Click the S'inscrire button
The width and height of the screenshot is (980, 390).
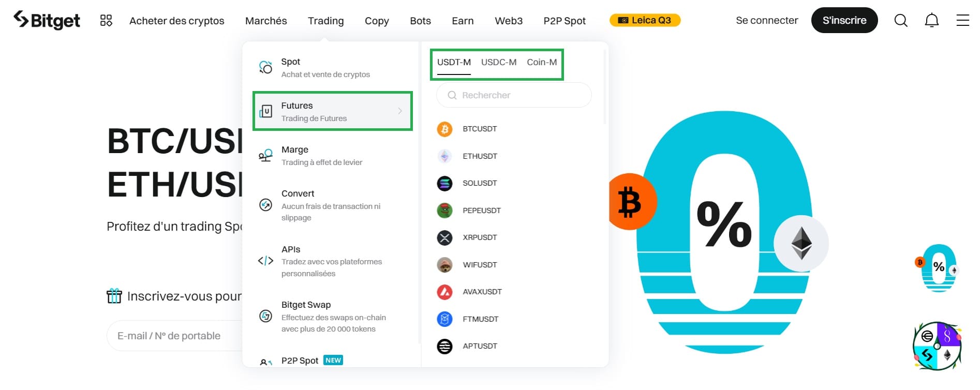pos(844,20)
